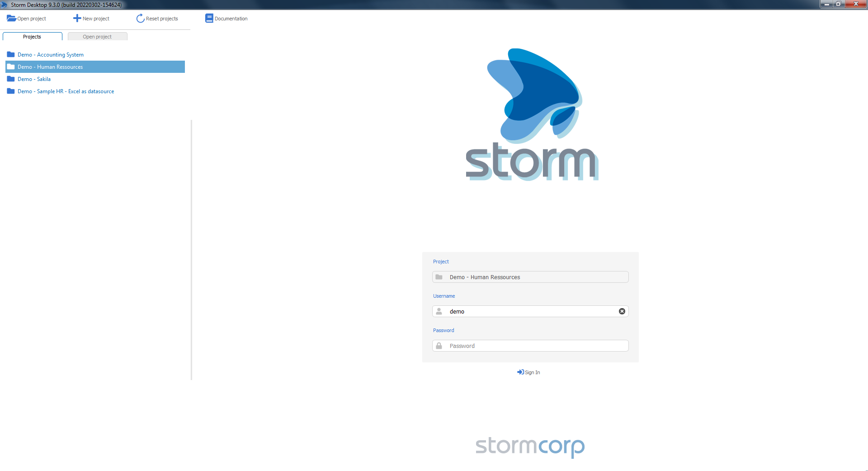Select Demo - Human Ressources project row
The height and width of the screenshot is (471, 868).
click(x=95, y=67)
